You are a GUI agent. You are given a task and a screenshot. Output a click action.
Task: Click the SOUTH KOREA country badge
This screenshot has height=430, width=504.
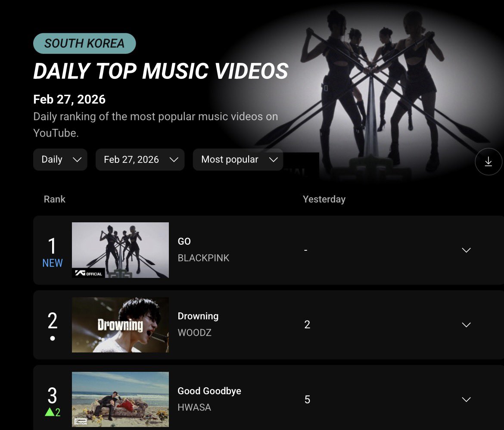pos(84,44)
